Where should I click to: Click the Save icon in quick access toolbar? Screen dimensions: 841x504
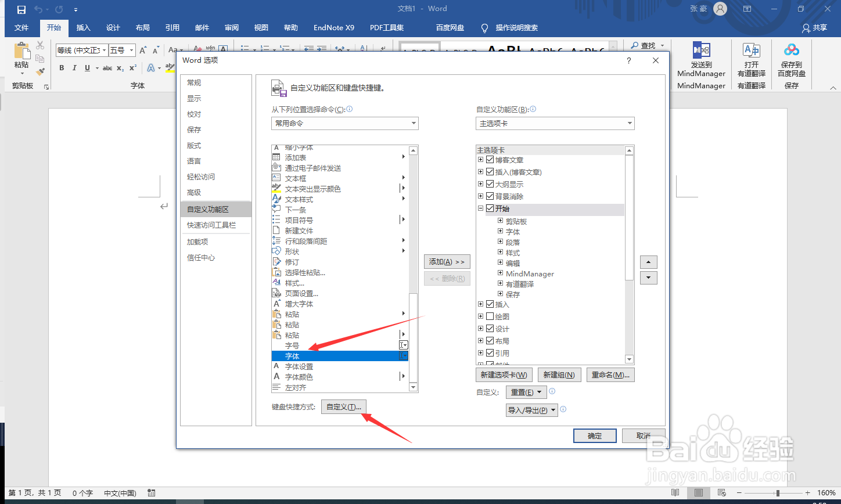tap(21, 9)
